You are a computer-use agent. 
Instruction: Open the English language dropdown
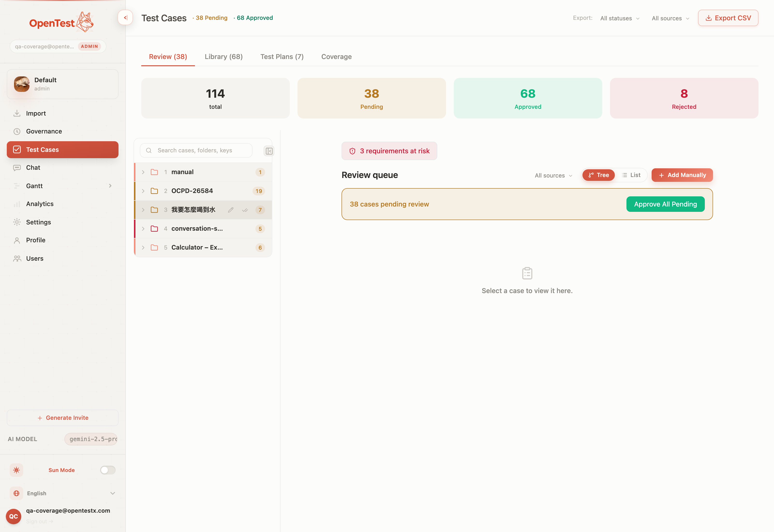(x=63, y=493)
